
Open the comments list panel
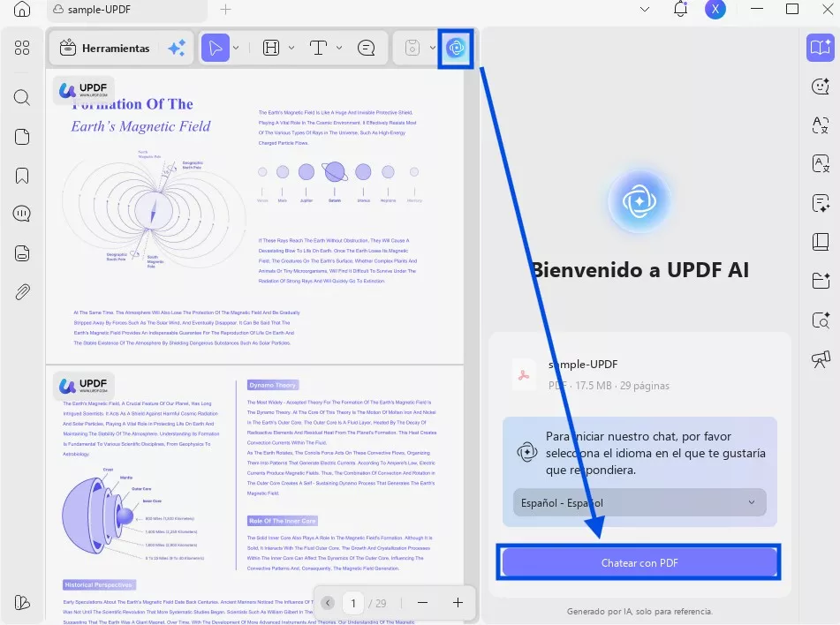22,214
